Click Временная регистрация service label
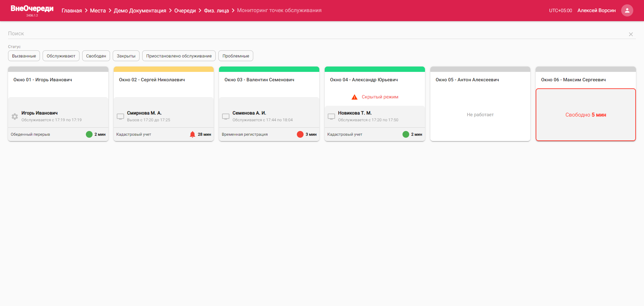Image resolution: width=644 pixels, height=306 pixels. [245, 134]
